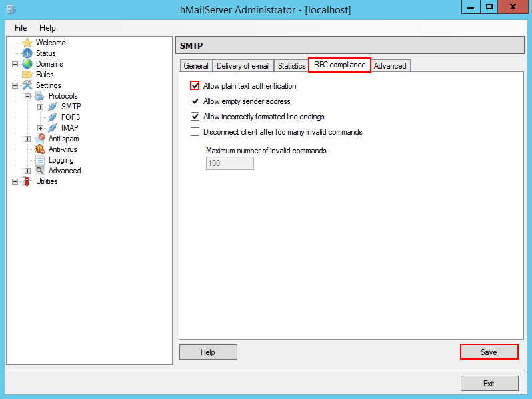The height and width of the screenshot is (399, 532).
Task: Uncheck Allow empty sender address
Action: (195, 101)
